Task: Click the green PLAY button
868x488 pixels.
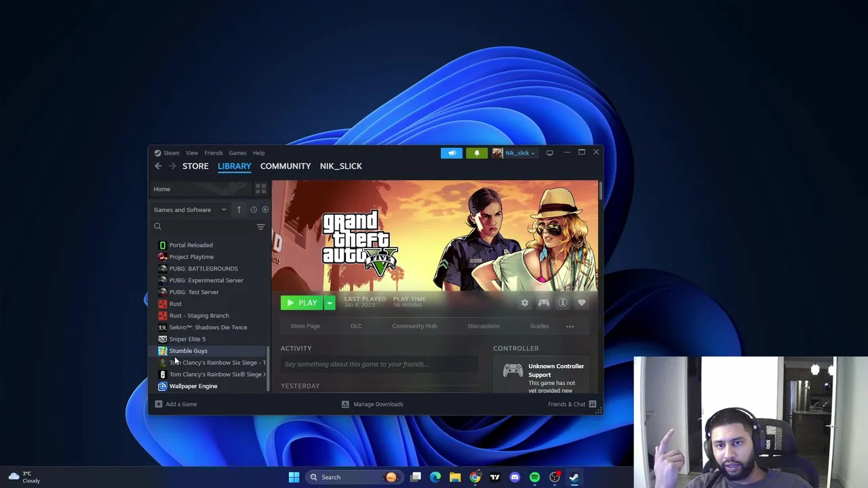Action: click(302, 303)
